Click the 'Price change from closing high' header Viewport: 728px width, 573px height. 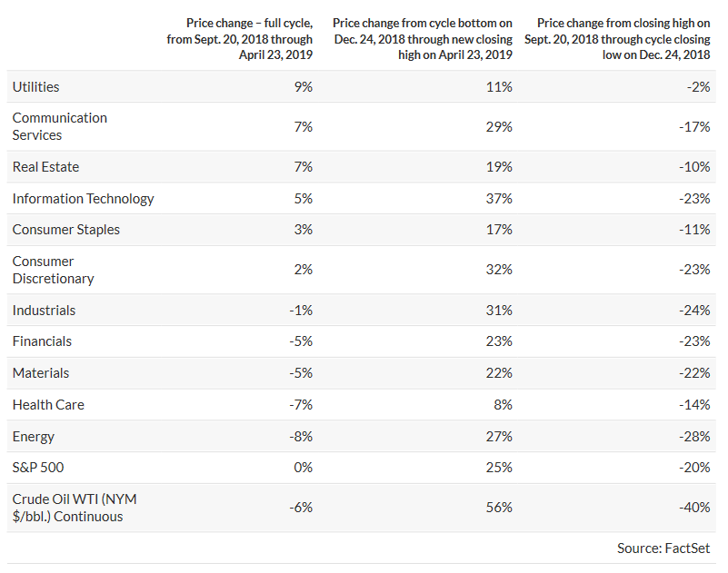[x=617, y=39]
